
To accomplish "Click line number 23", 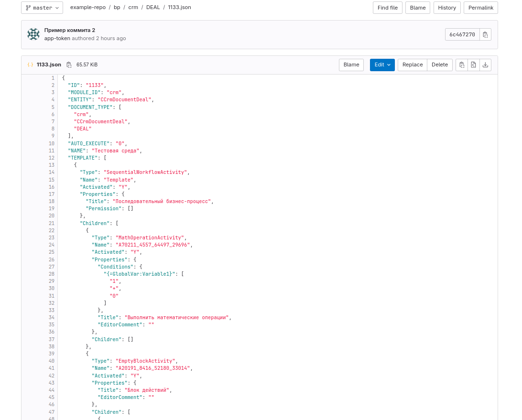I will tap(52, 237).
